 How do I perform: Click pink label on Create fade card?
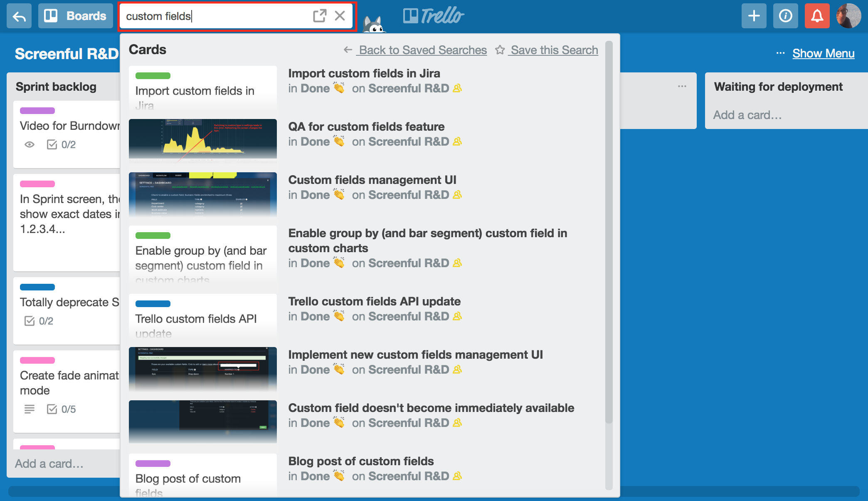(37, 360)
